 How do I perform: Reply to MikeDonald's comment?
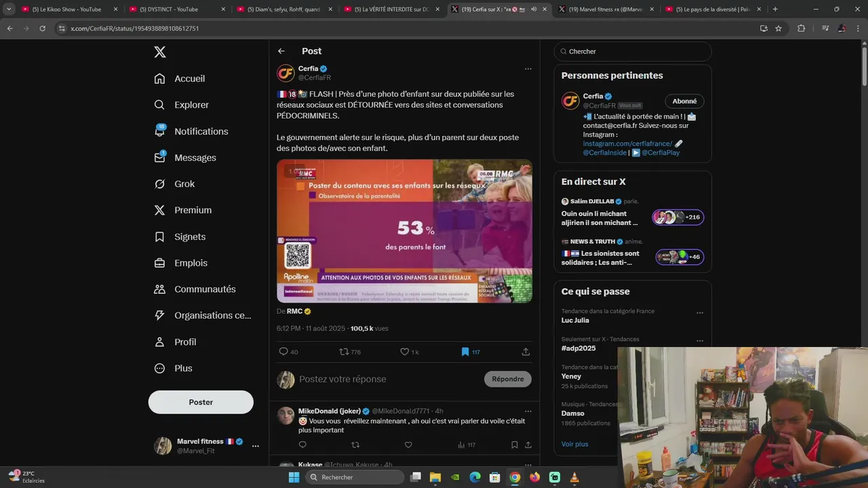point(302,445)
